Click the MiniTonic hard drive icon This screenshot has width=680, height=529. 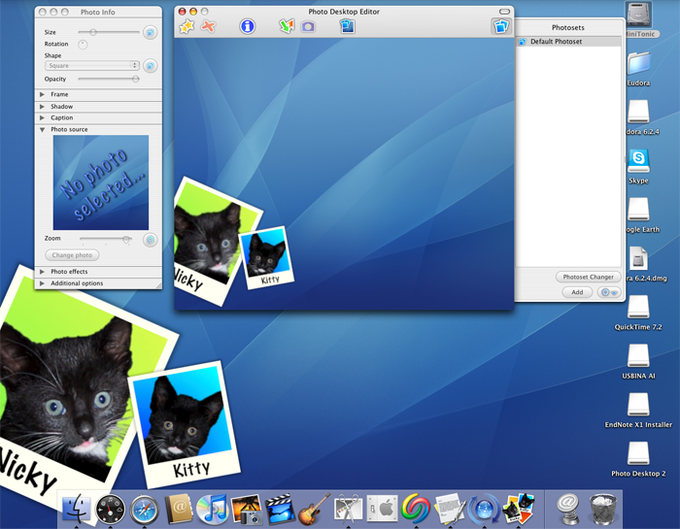pos(639,16)
